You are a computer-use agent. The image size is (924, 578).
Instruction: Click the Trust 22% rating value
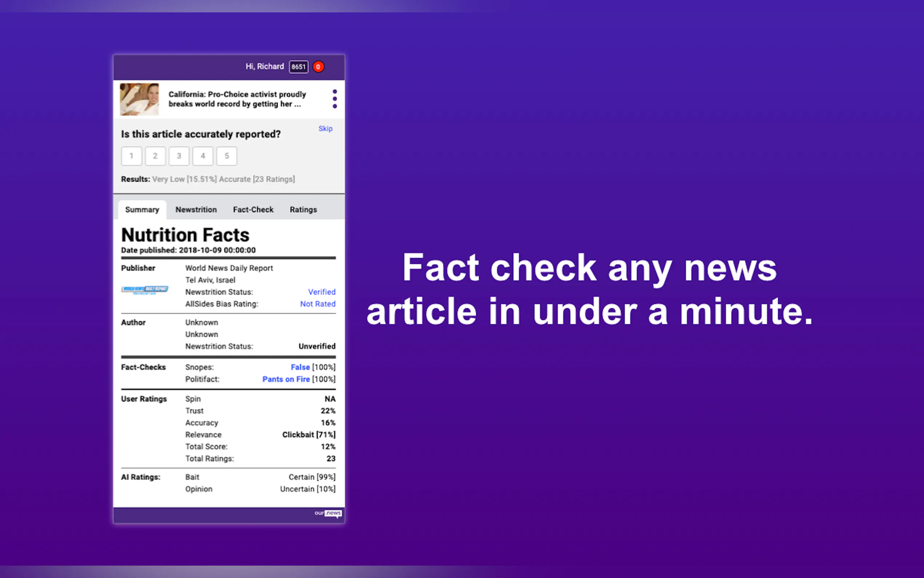tap(328, 411)
